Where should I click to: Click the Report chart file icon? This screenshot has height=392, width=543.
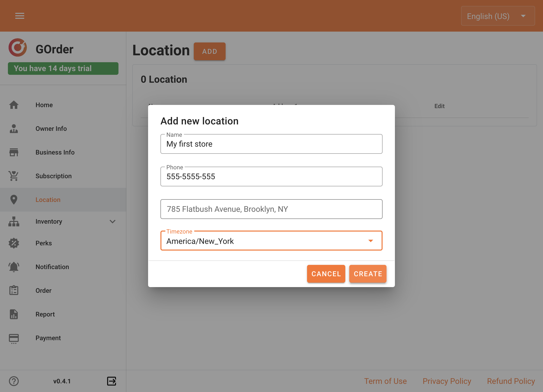tap(14, 314)
